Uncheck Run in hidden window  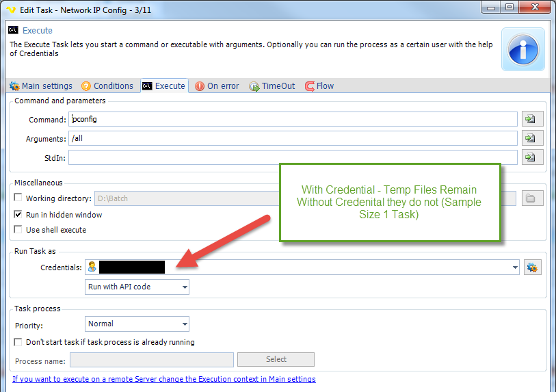[18, 214]
